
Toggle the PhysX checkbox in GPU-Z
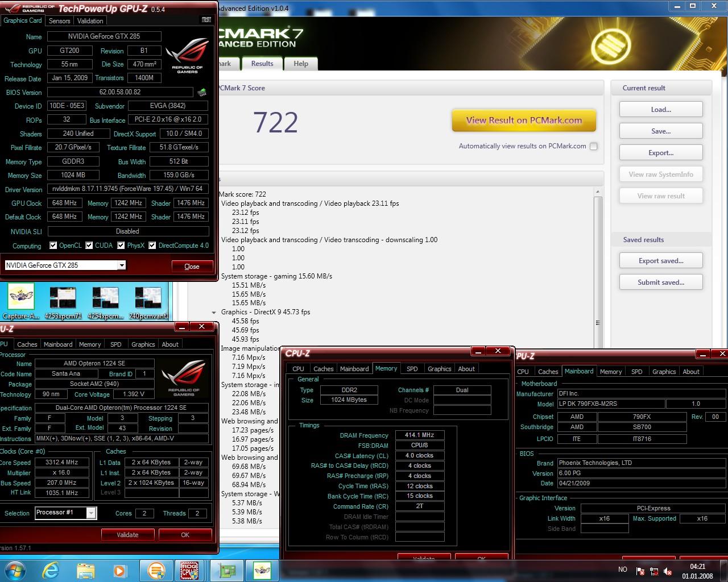[121, 246]
